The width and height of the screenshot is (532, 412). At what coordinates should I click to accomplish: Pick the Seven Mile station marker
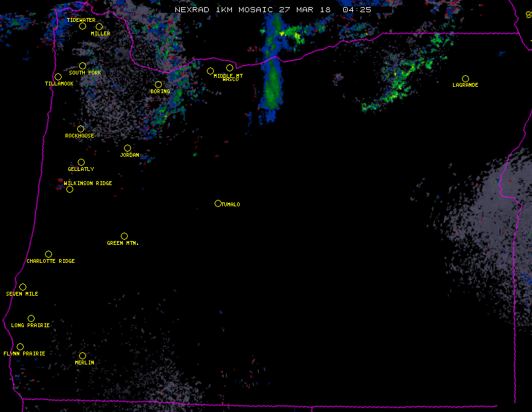tap(22, 287)
